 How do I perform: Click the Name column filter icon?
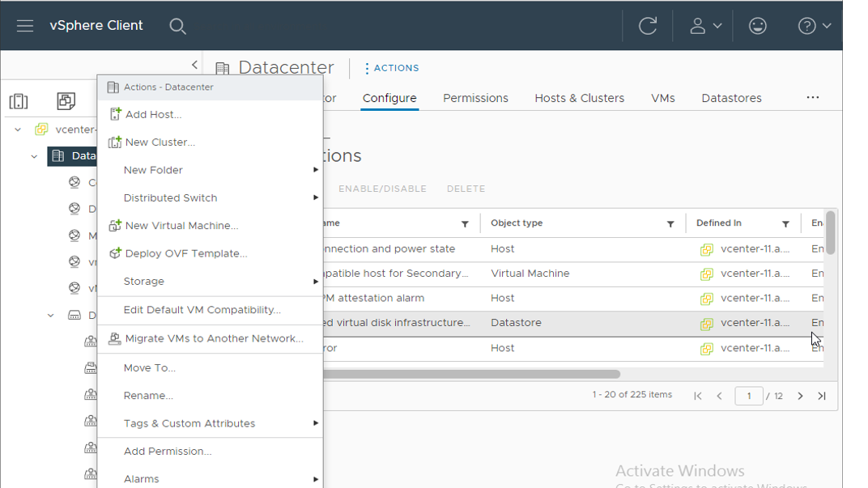coord(465,224)
